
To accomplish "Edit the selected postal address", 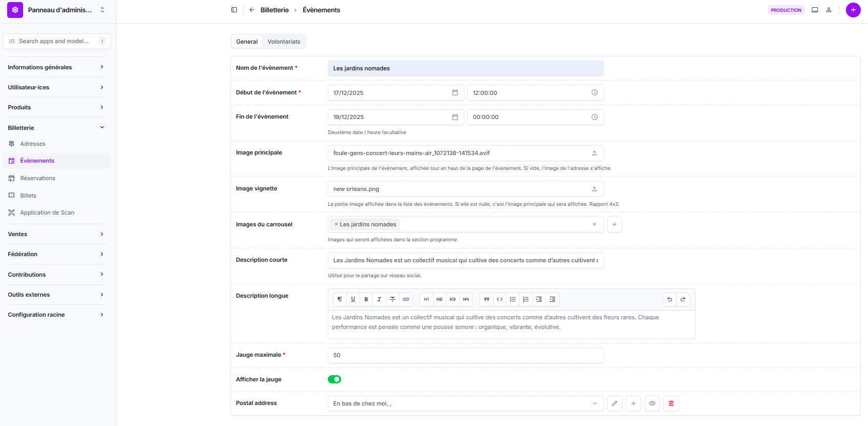I will [614, 403].
